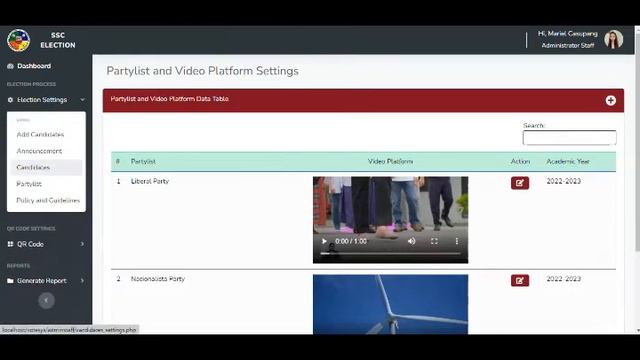The image size is (640, 360).
Task: Click the Nacionalista Party name cell
Action: pyautogui.click(x=158, y=279)
